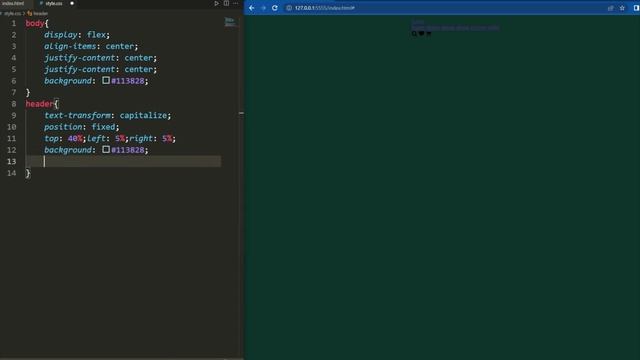
Task: Click 'text-transform' on line 9
Action: pyautogui.click(x=78, y=115)
